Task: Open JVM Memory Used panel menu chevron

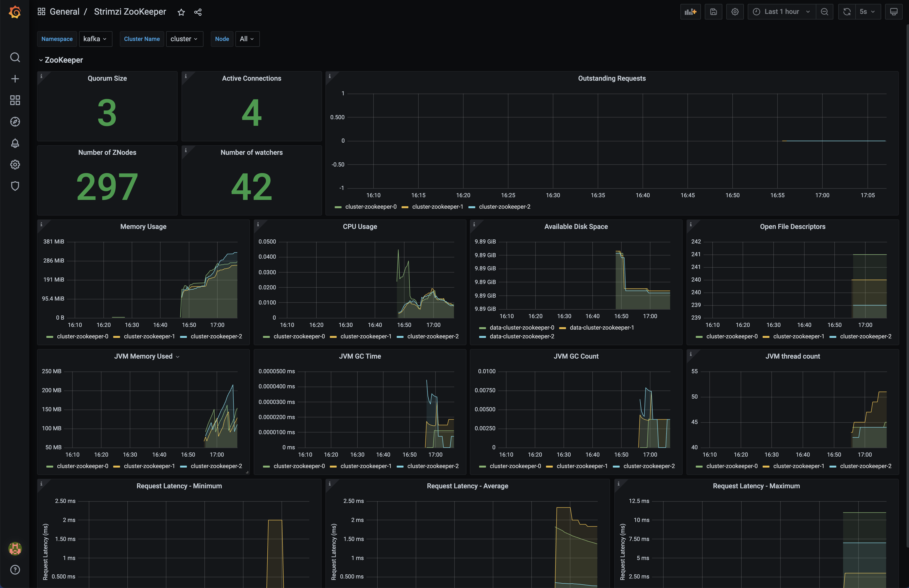Action: (178, 357)
